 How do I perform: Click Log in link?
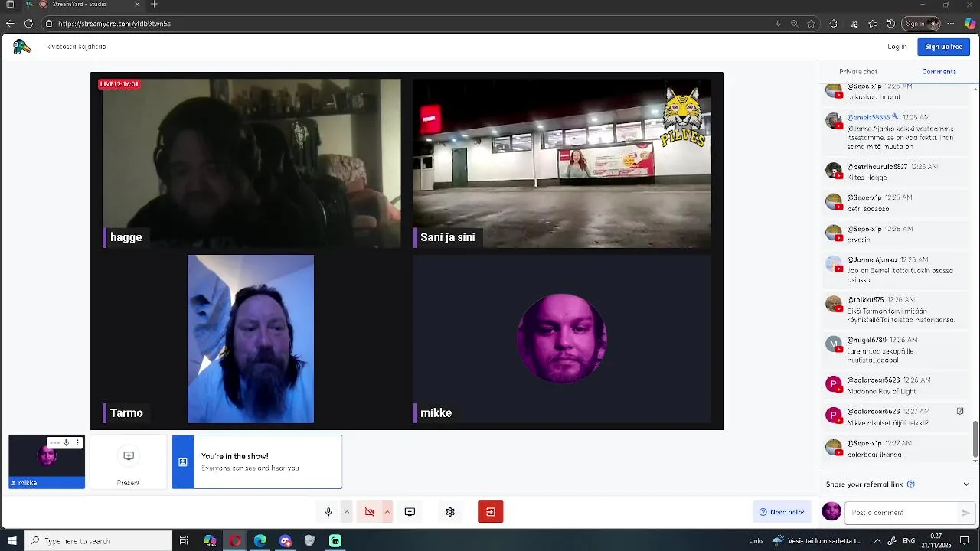coord(897,47)
